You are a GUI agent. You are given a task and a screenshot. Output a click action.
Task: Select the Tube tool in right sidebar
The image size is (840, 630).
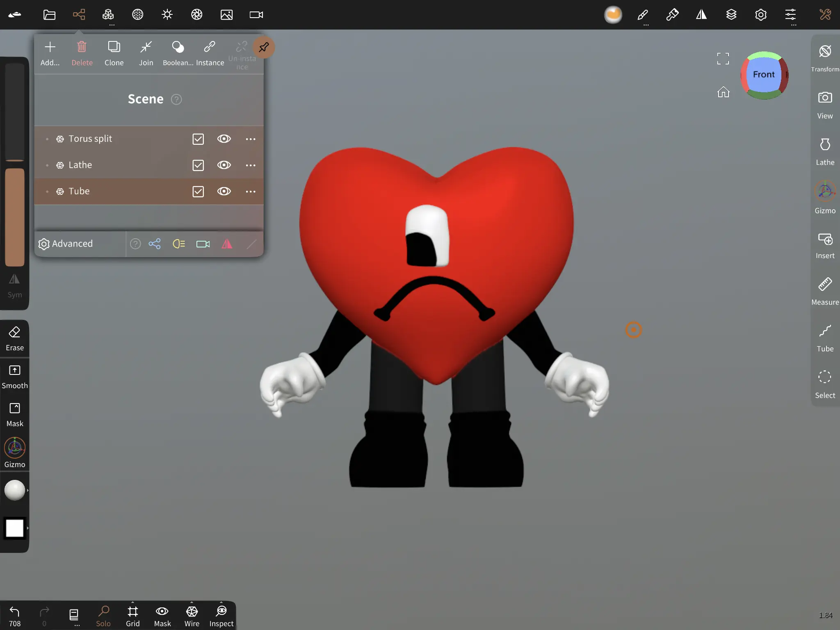coord(825,338)
